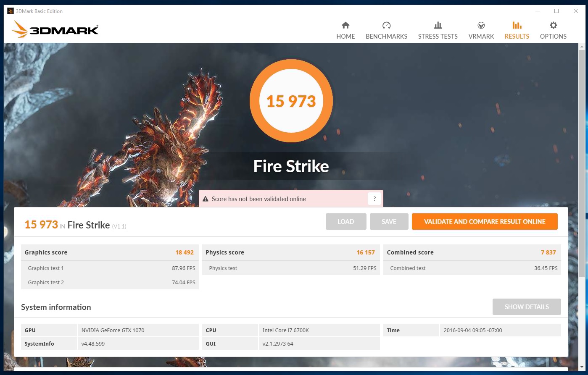Click the Physics test row
This screenshot has width=588, height=375.
coord(291,268)
